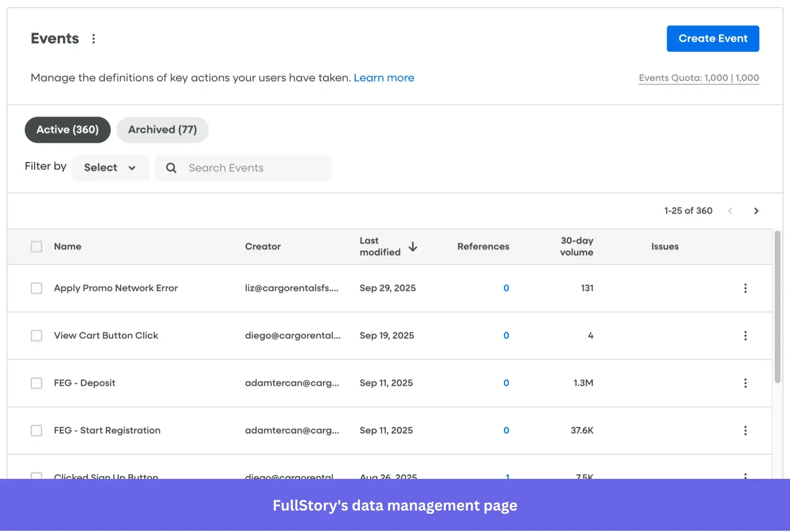Switch to the Active events tab
This screenshot has height=532, width=790.
point(67,129)
